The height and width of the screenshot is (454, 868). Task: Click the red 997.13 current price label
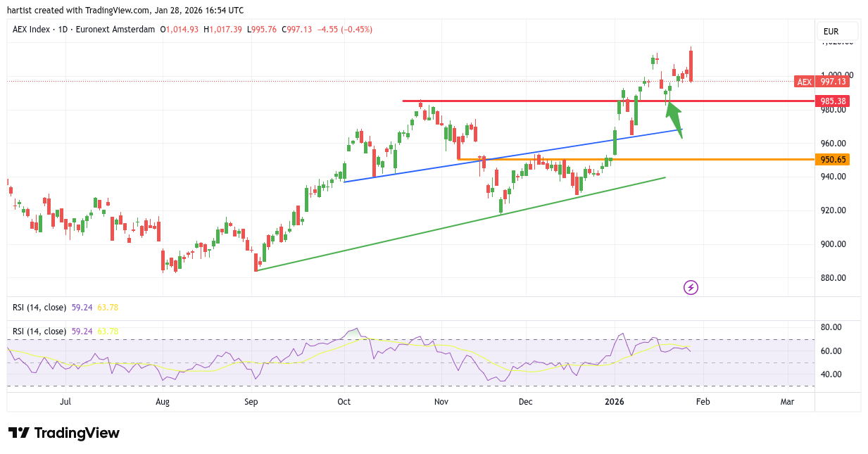pos(832,82)
